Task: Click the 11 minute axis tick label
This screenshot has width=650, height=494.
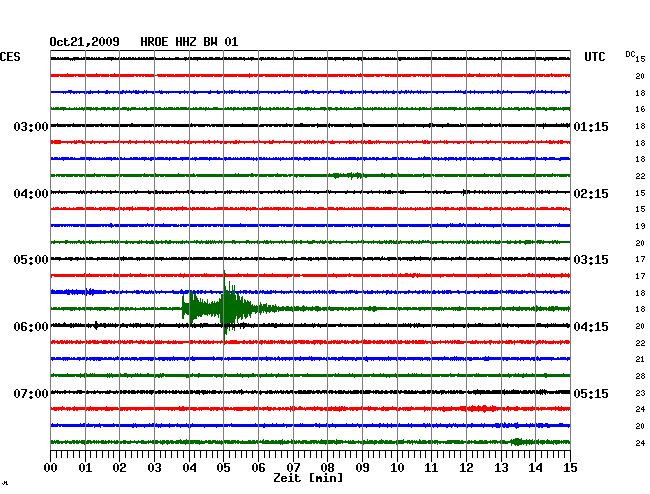Action: pos(431,468)
